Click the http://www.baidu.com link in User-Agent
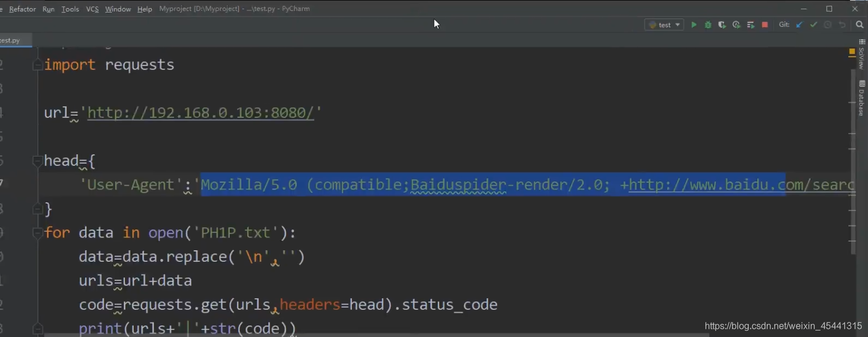 pos(741,185)
